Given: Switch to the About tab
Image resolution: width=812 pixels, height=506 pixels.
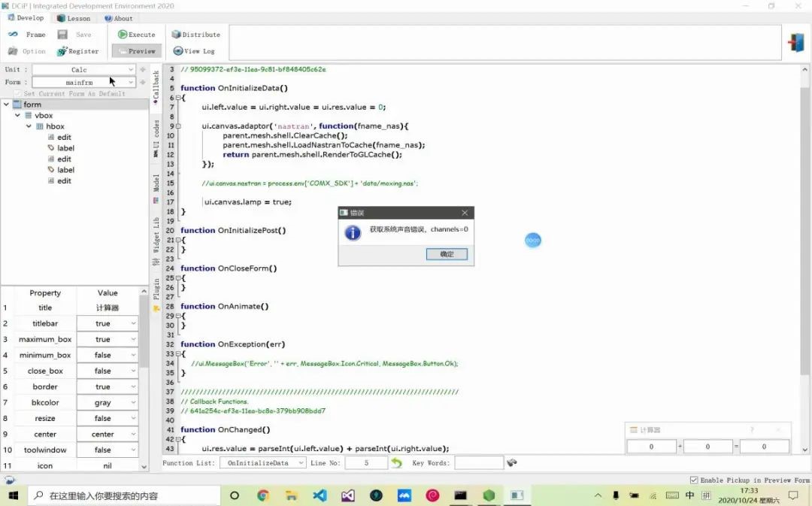Looking at the screenshot, I should (119, 18).
